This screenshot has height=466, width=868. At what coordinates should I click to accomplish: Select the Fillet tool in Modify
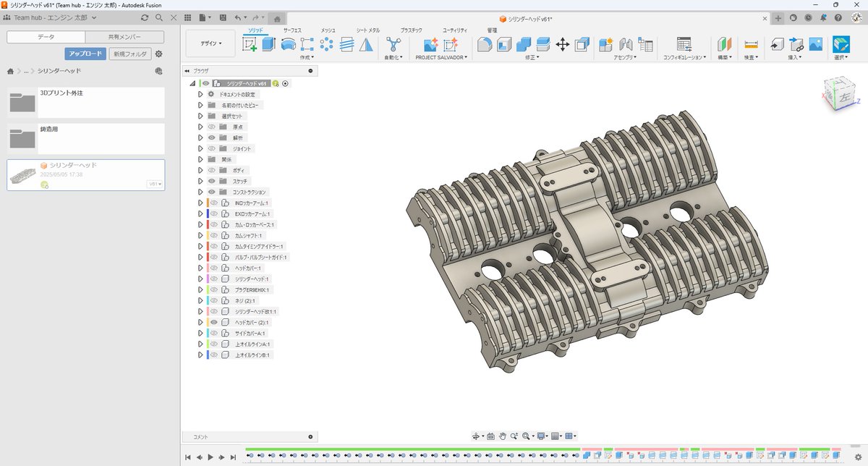pos(485,44)
